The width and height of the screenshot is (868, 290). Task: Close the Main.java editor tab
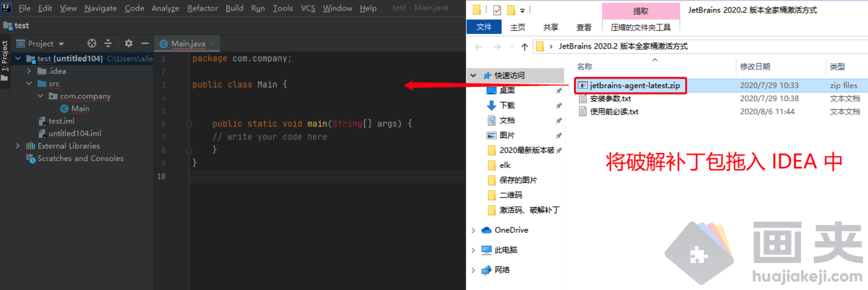click(x=213, y=44)
